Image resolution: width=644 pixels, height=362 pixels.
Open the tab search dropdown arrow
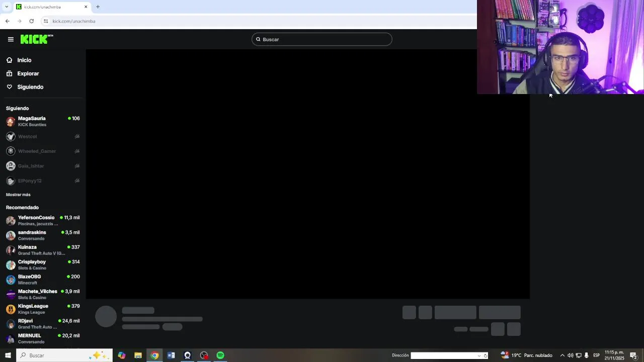6,7
